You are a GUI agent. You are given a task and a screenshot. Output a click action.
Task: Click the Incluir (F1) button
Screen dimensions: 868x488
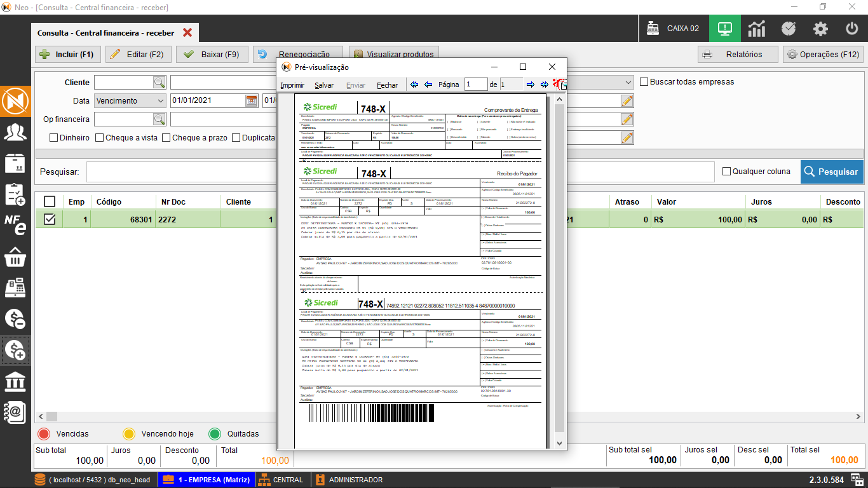(x=67, y=55)
